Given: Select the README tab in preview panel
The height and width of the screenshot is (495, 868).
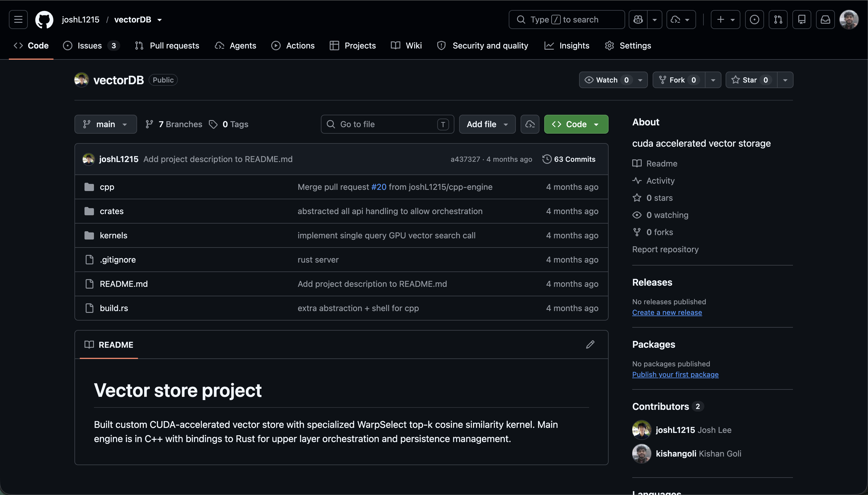Looking at the screenshot, I should pos(109,344).
